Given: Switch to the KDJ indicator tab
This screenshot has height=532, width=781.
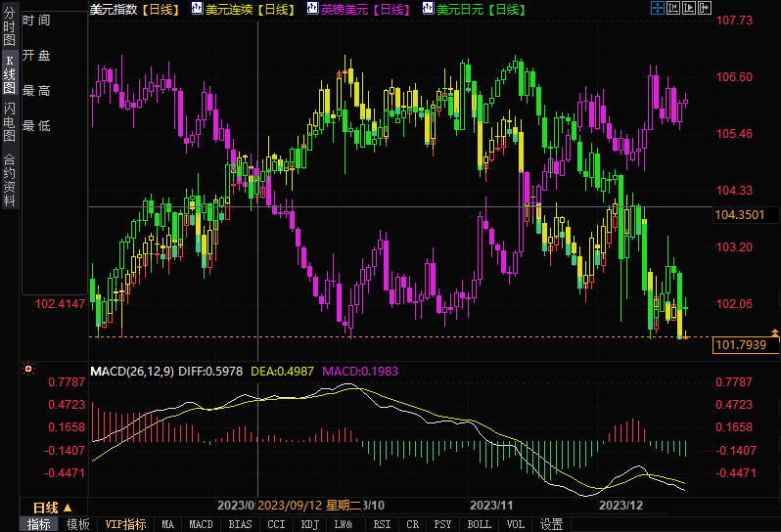Looking at the screenshot, I should 309,524.
